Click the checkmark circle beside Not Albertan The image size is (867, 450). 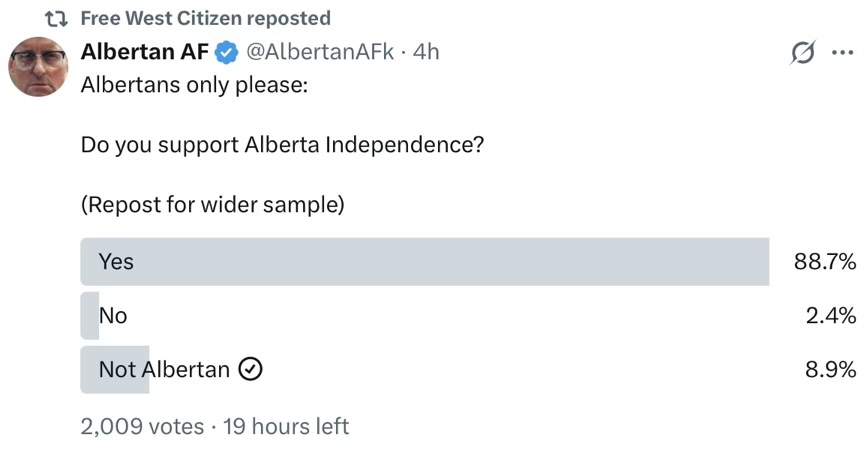tap(251, 370)
